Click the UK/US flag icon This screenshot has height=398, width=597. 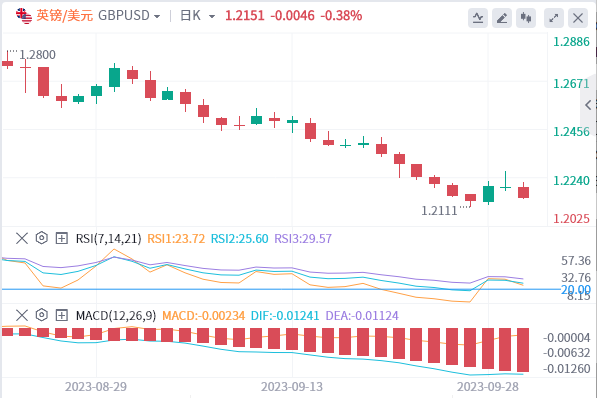pos(24,16)
